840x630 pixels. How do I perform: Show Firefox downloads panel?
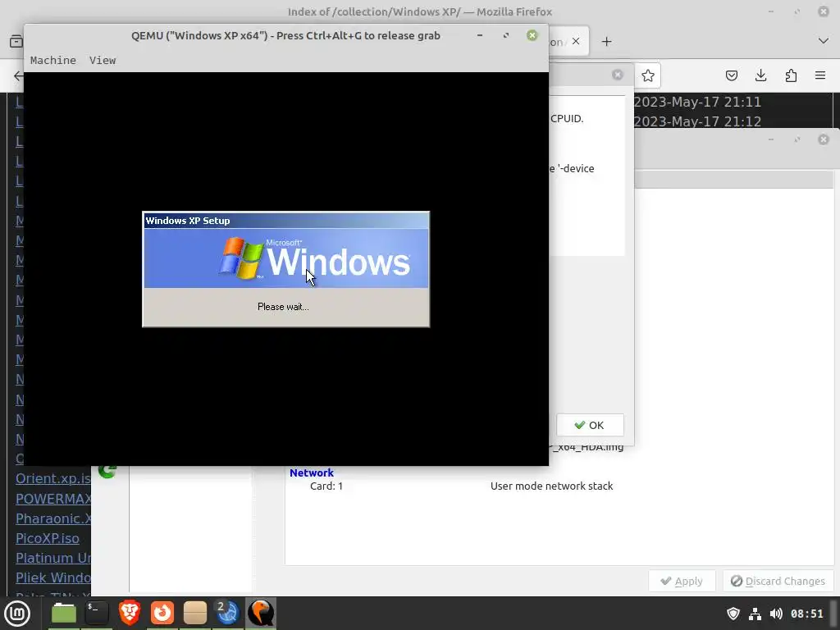pos(760,75)
